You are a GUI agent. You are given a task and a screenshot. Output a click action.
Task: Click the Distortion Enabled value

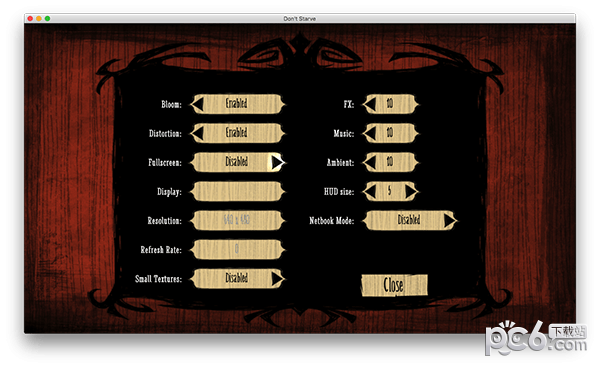[236, 133]
